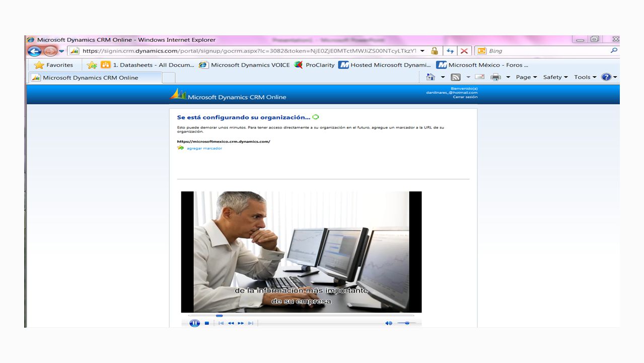
Task: Click the microsoftmexico.crm.dynamics.com URL text
Action: click(x=224, y=142)
